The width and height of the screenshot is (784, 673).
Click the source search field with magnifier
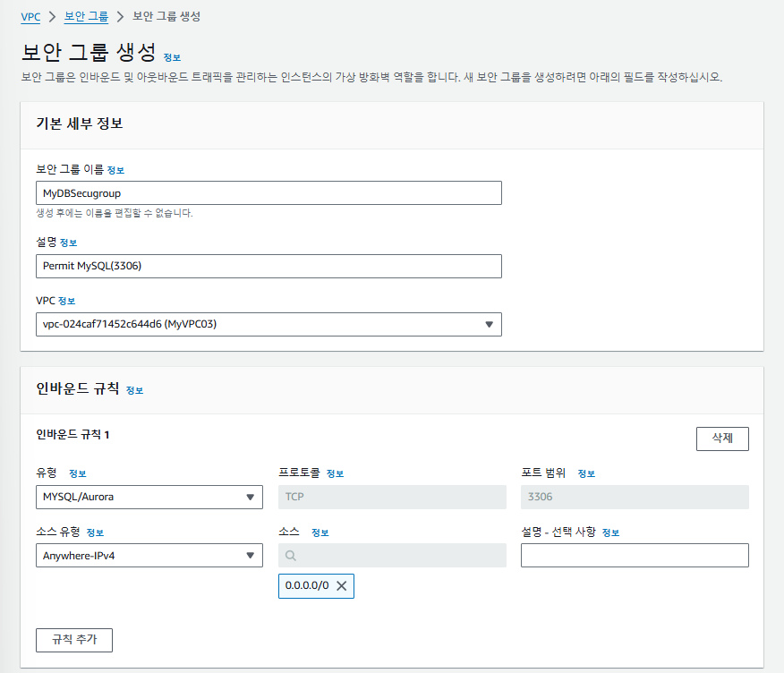tap(392, 556)
